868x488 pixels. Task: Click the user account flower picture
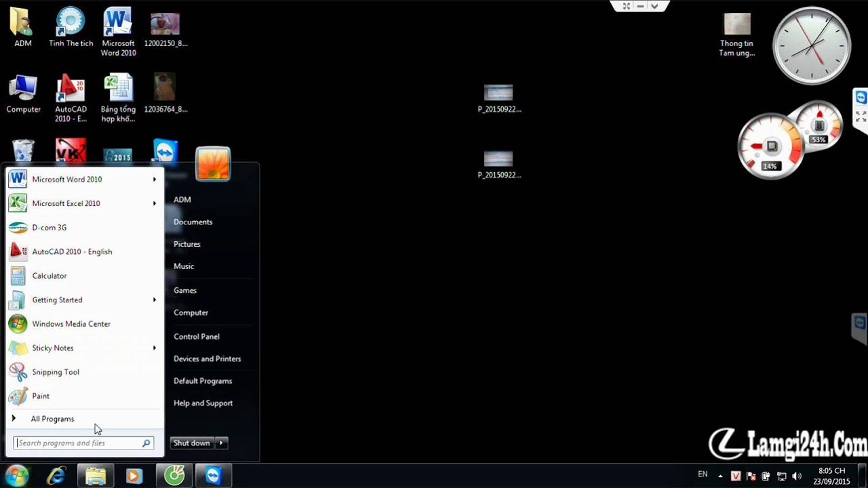click(213, 164)
